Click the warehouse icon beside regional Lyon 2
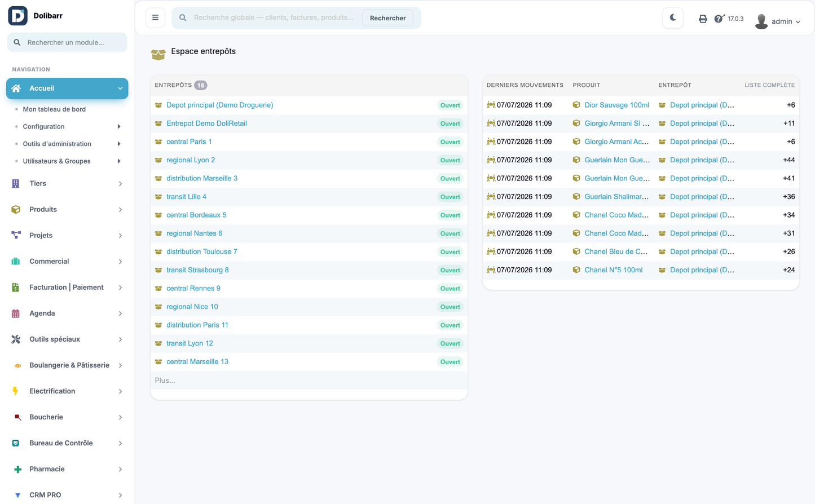815x504 pixels. coord(158,160)
